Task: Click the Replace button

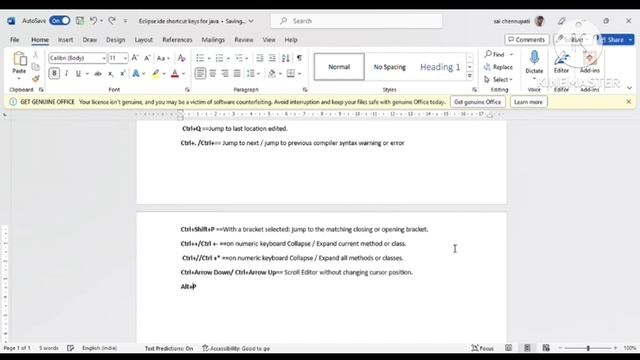Action: 498,67
